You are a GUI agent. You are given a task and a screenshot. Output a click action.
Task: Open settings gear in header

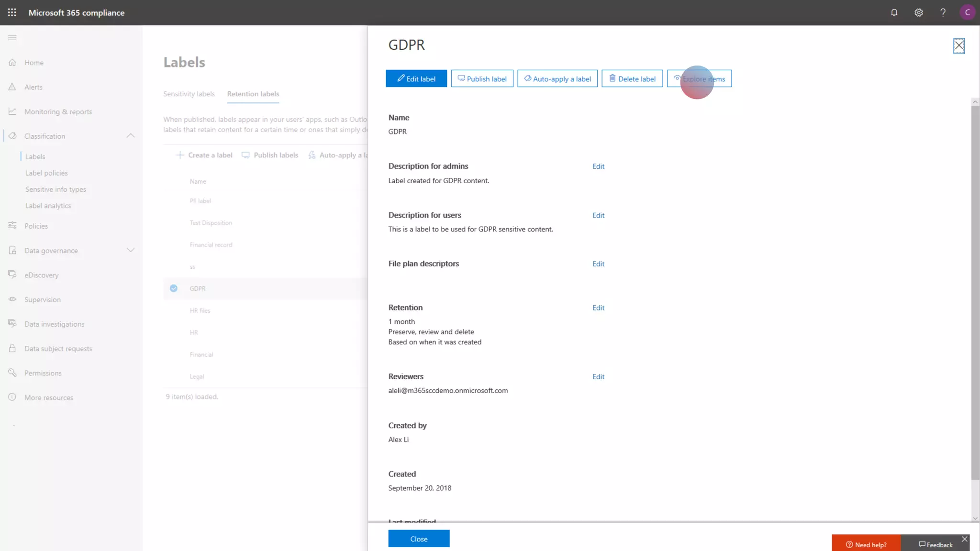click(x=918, y=12)
